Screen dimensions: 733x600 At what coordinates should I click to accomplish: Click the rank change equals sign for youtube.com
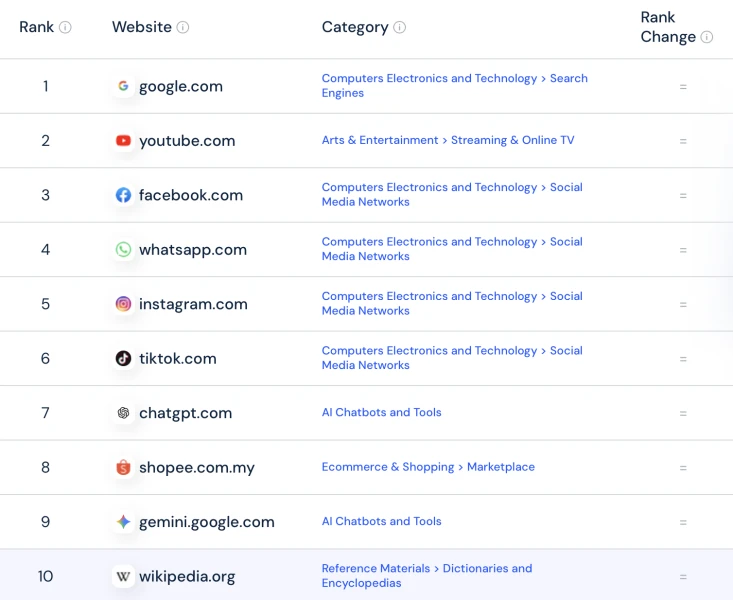pos(683,141)
